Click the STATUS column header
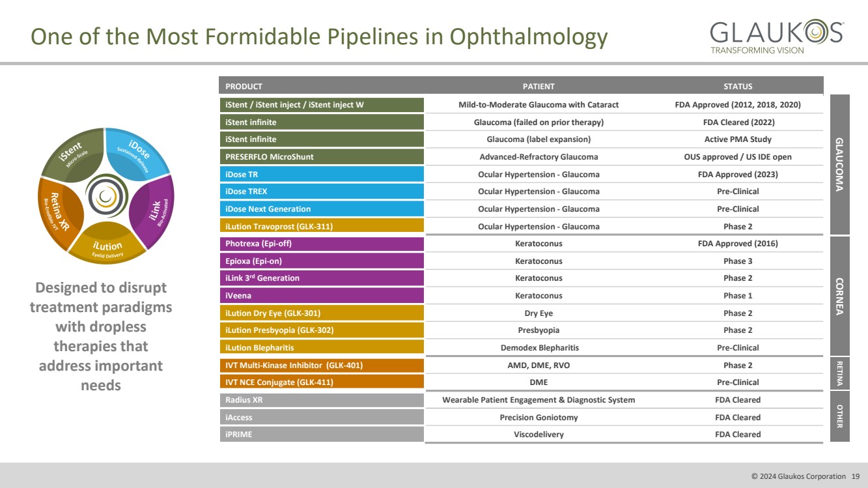Viewport: 868px width, 488px height. [x=737, y=86]
